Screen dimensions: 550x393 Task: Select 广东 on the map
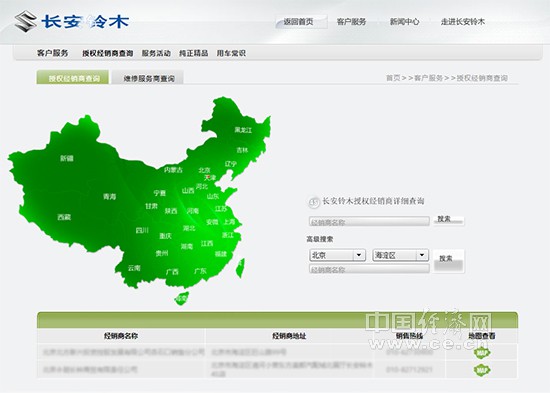200,271
